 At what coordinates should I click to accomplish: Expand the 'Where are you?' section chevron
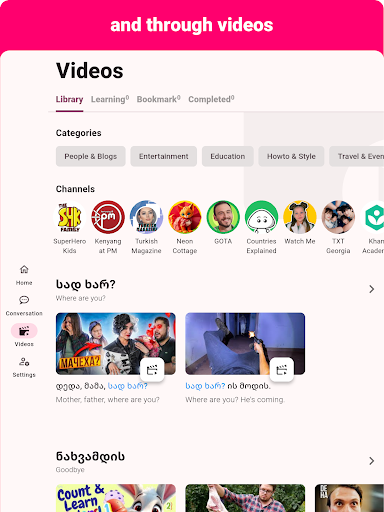[x=372, y=289]
